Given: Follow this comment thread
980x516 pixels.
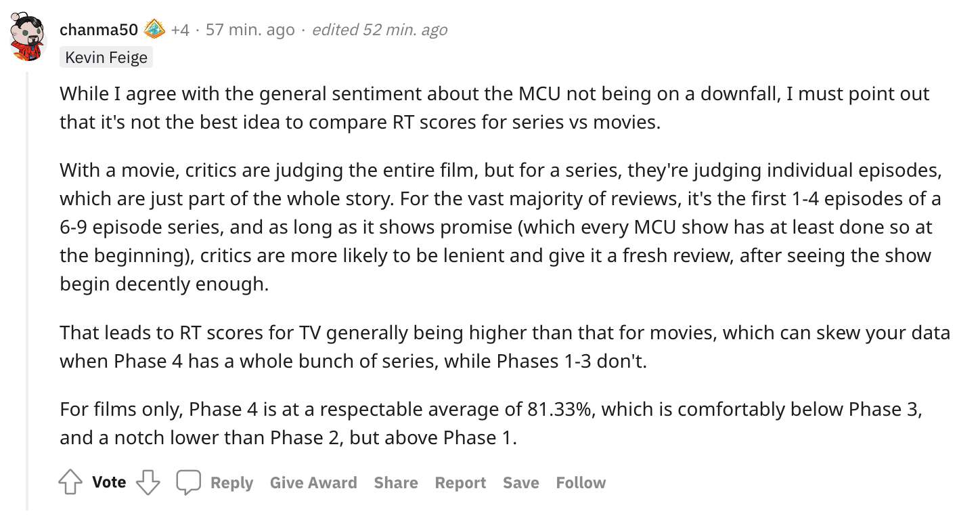Looking at the screenshot, I should [581, 483].
